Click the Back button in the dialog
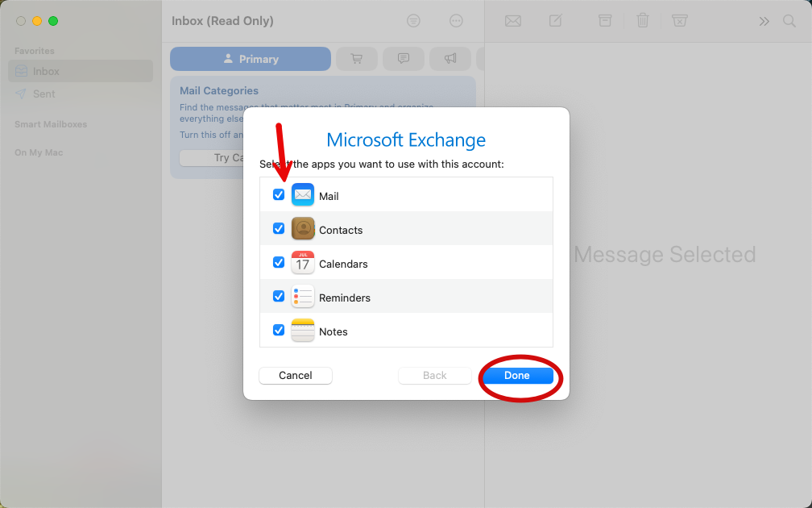The width and height of the screenshot is (812, 508). [x=434, y=375]
